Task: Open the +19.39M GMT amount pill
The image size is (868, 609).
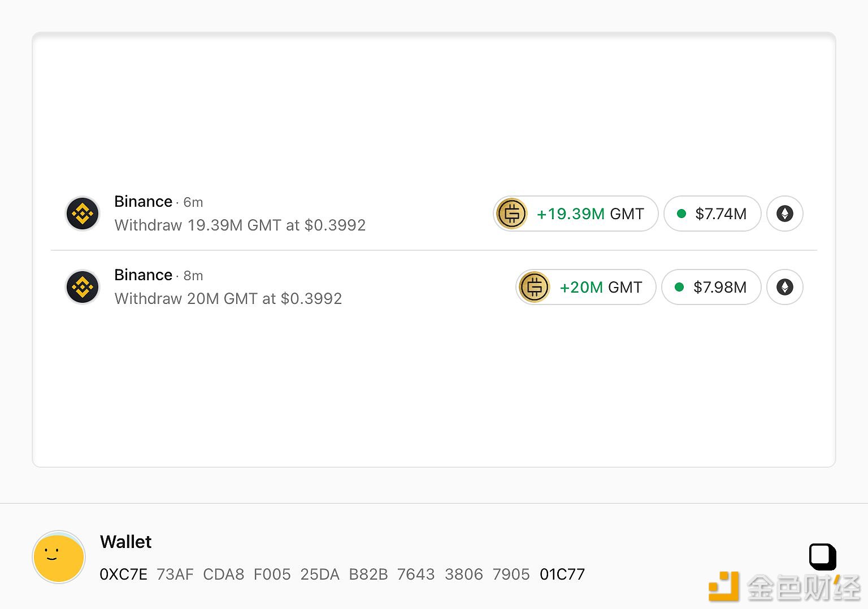Action: [x=589, y=214]
